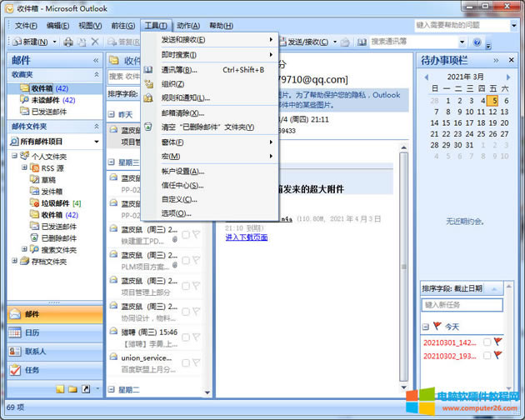Select the junk mail (垃圾邮件) folder
Screen dimensions: 525x420
pyautogui.click(x=55, y=202)
